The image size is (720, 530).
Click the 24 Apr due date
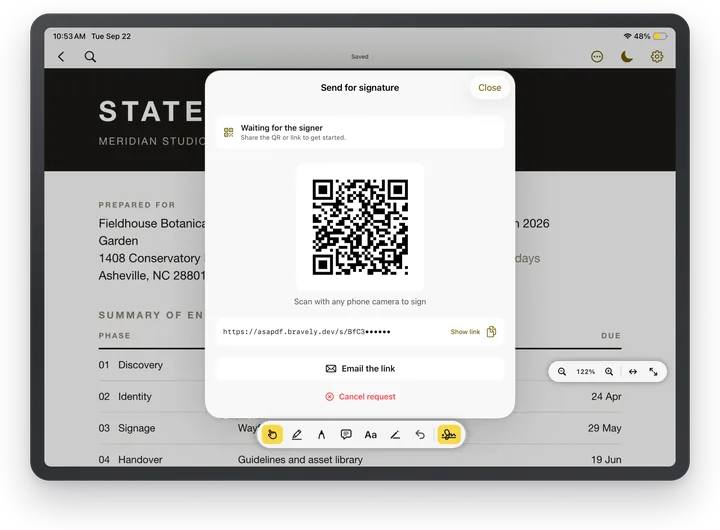606,396
